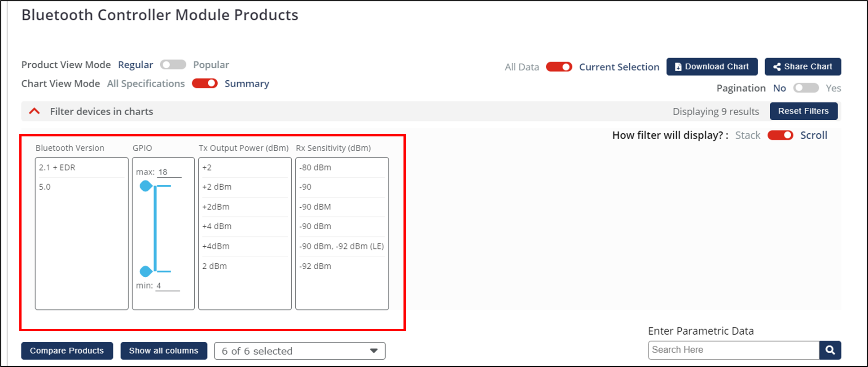
Task: Select Tx Output Power +4 dBm
Action: click(x=245, y=227)
